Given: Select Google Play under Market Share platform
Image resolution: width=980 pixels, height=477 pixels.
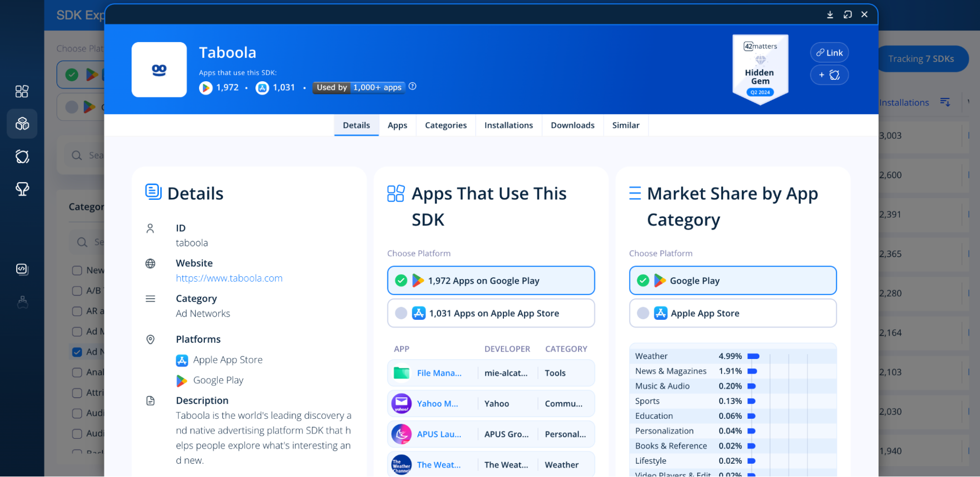Looking at the screenshot, I should point(733,281).
